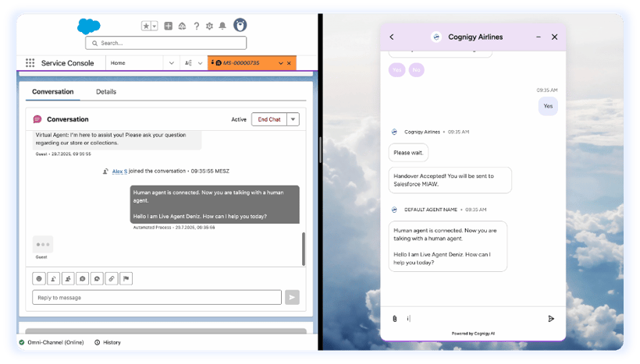Click the messaging component icon with arrows
640x364 pixels.
click(97, 279)
